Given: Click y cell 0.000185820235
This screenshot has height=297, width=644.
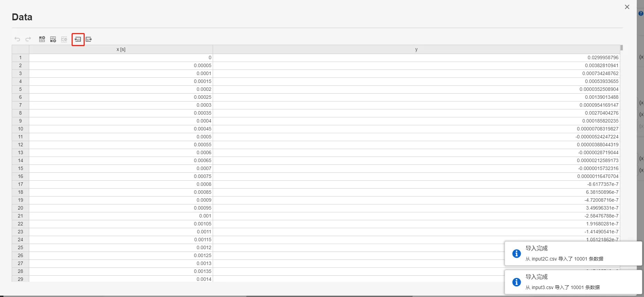Looking at the screenshot, I should (x=416, y=121).
